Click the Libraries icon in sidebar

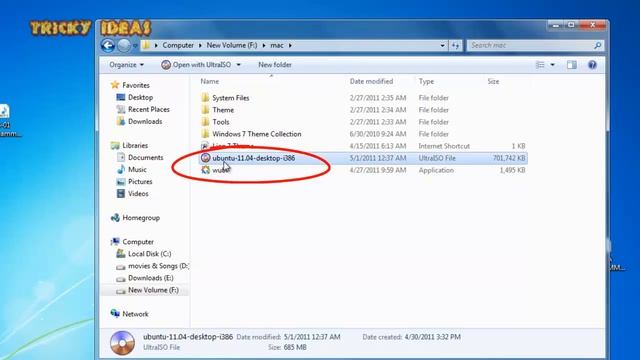[x=115, y=145]
